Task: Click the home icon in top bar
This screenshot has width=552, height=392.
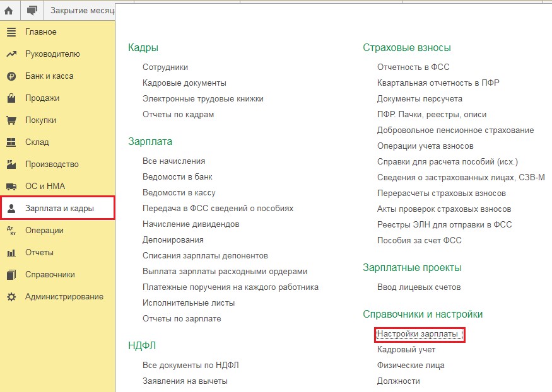Action: click(9, 11)
